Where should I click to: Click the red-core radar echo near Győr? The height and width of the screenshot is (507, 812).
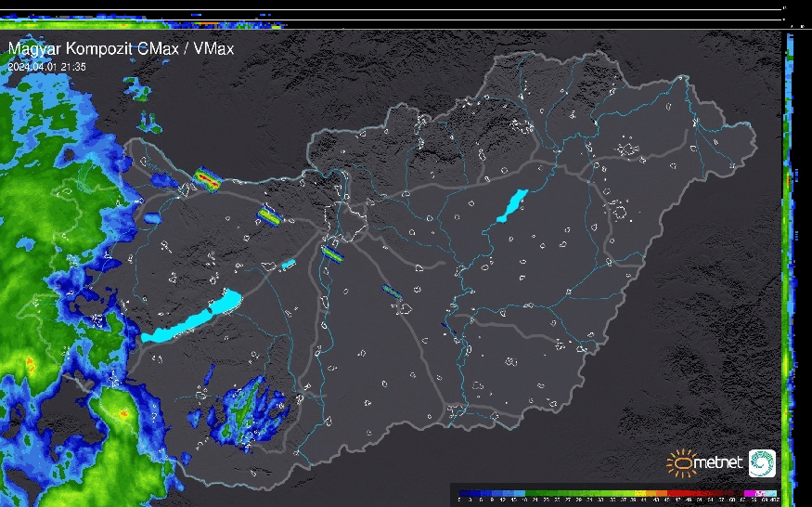pos(207,179)
